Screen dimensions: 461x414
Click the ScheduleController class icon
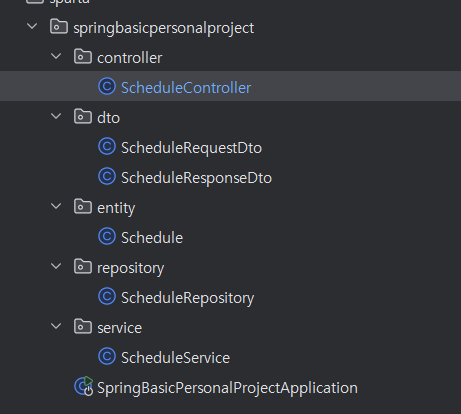pos(107,87)
